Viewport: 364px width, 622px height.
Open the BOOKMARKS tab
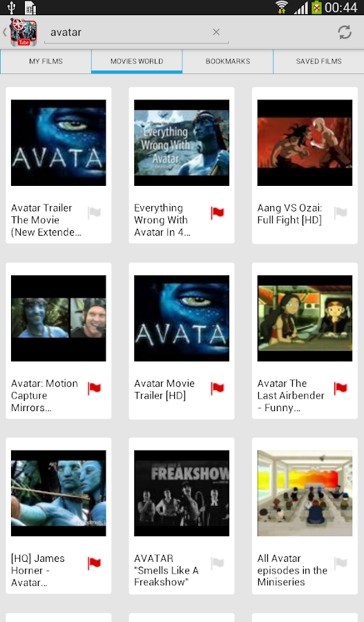(x=228, y=62)
